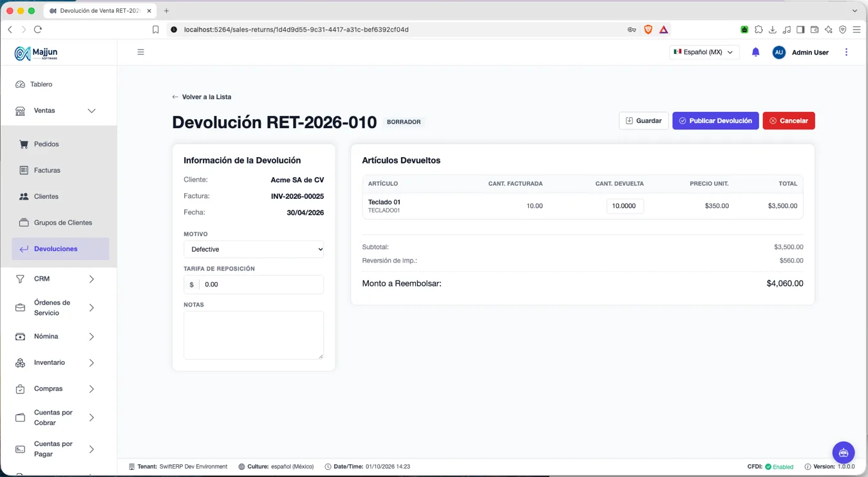Click the Notas text area

254,335
